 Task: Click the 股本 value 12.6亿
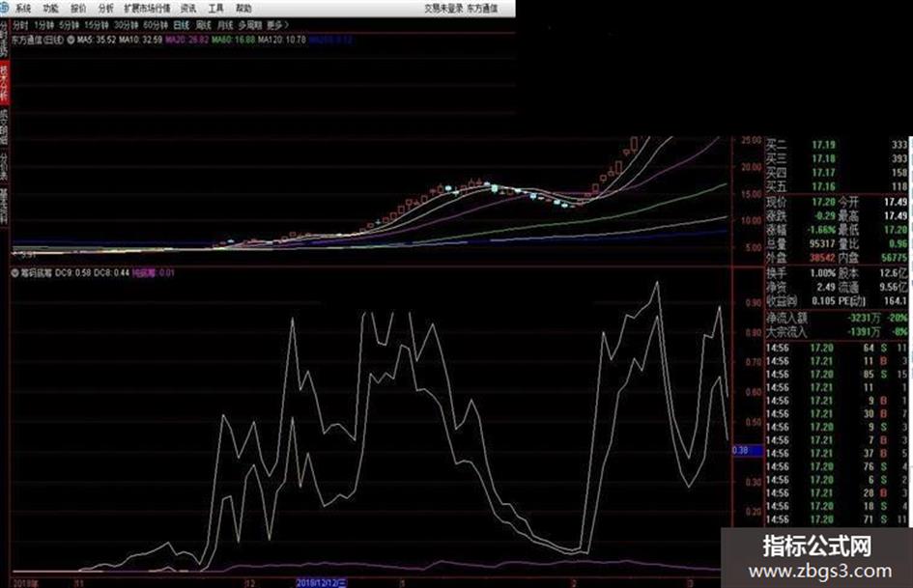tap(894, 272)
